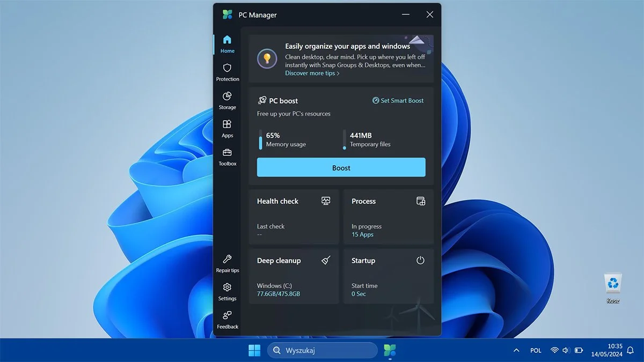Click the Boost button

click(341, 167)
